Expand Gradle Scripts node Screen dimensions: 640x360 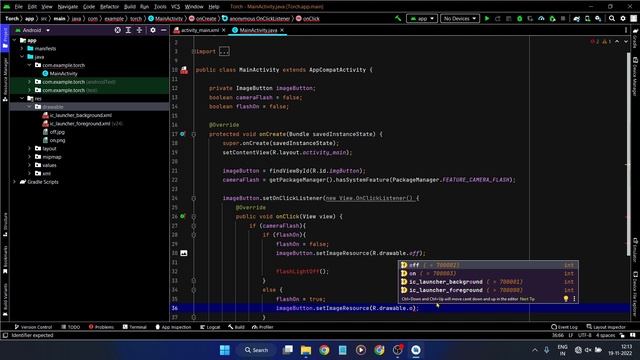coord(15,182)
